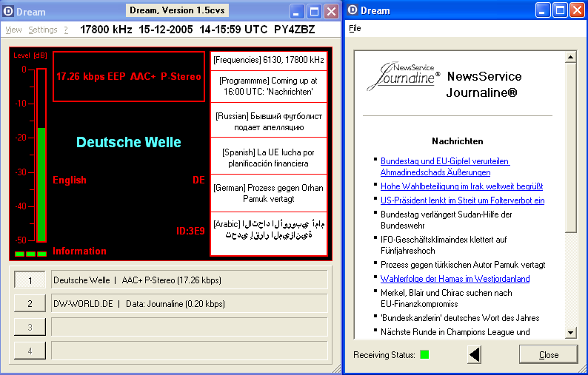Click the green Receiving Status indicator
Image resolution: width=588 pixels, height=375 pixels.
pos(424,354)
